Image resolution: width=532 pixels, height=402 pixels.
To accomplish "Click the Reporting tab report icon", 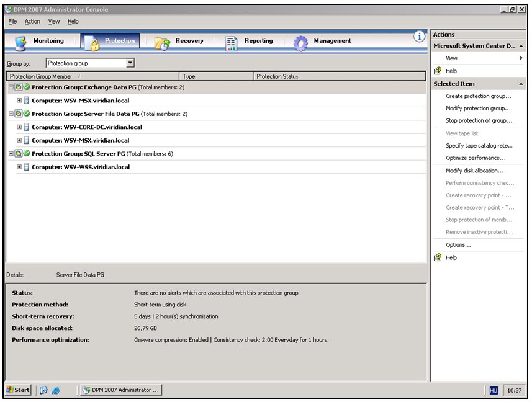I will (231, 43).
